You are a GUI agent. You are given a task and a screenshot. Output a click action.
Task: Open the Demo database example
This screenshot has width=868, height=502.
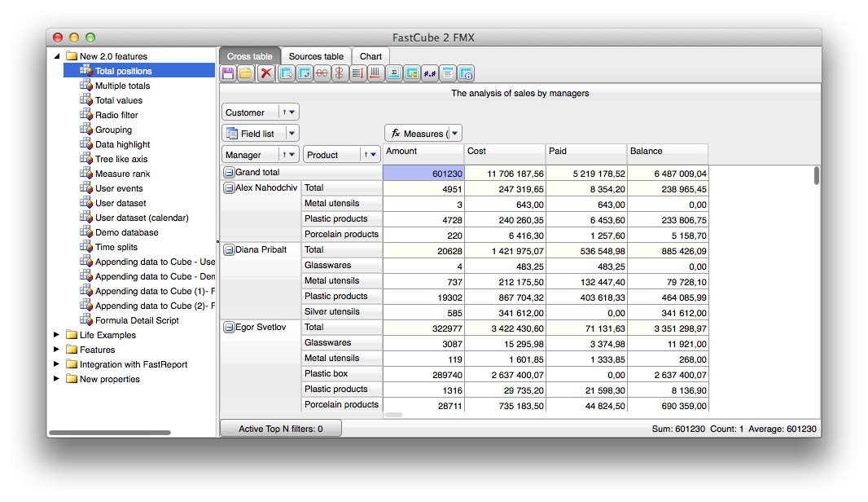pos(127,232)
